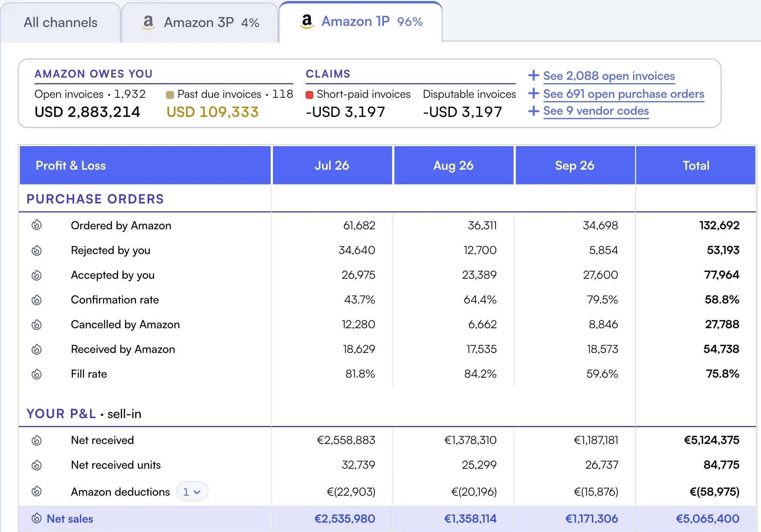The width and height of the screenshot is (761, 532).
Task: Click the Jul 26 column header
Action: (332, 165)
